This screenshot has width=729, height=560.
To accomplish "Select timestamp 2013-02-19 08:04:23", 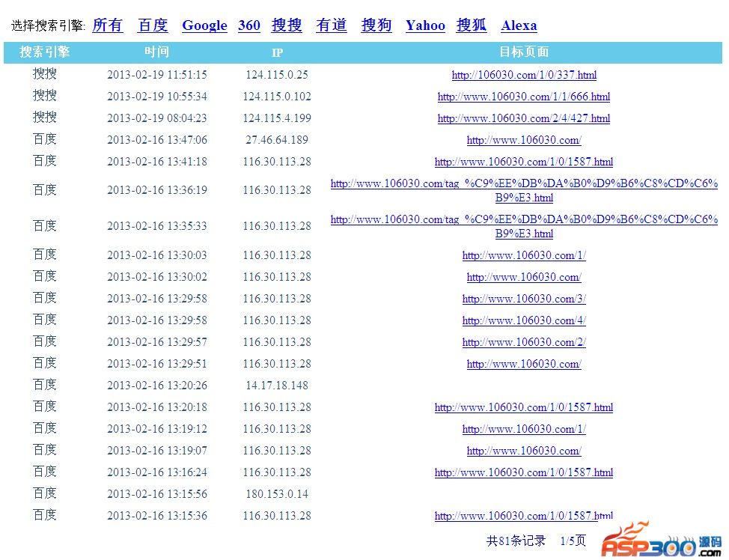I will tap(157, 118).
